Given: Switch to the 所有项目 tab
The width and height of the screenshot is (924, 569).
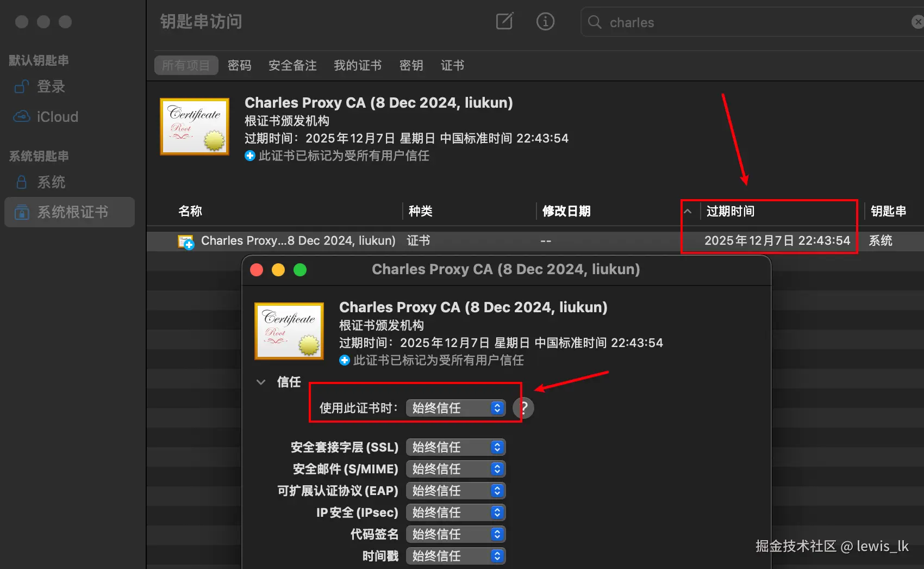Looking at the screenshot, I should pos(186,65).
